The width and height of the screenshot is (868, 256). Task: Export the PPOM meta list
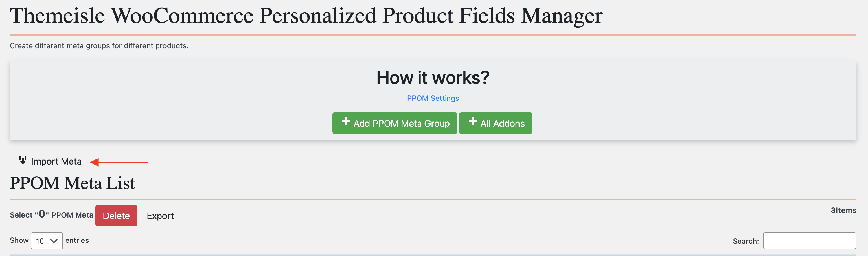(160, 216)
